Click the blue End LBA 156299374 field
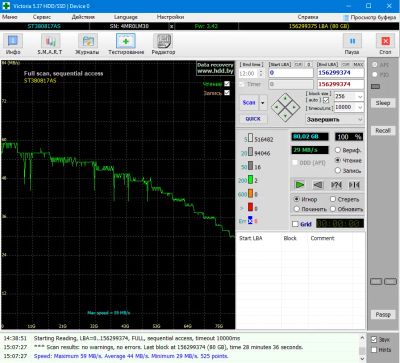400x363 pixels. point(340,73)
